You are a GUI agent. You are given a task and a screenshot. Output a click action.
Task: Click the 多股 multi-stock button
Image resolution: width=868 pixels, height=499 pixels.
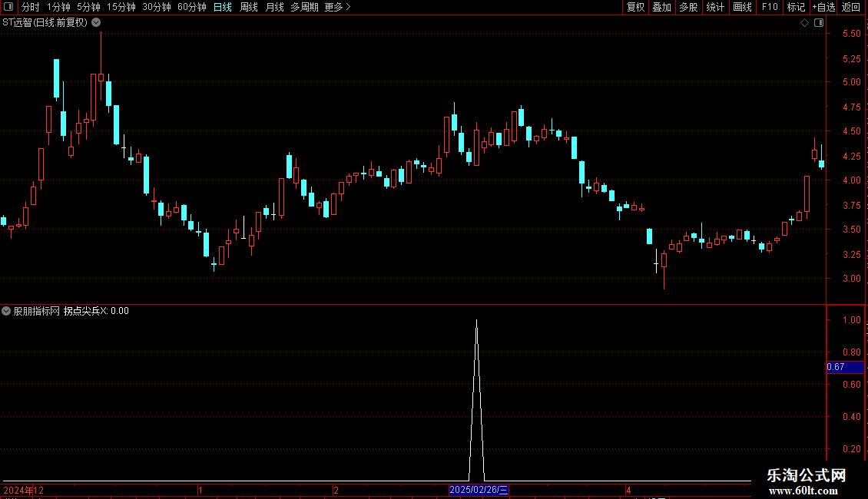tap(688, 7)
